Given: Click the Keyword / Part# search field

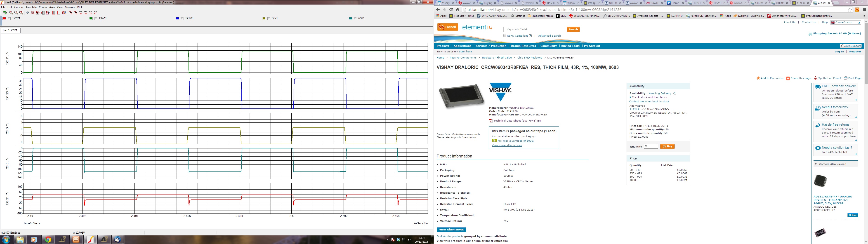Looking at the screenshot, I should (535, 29).
